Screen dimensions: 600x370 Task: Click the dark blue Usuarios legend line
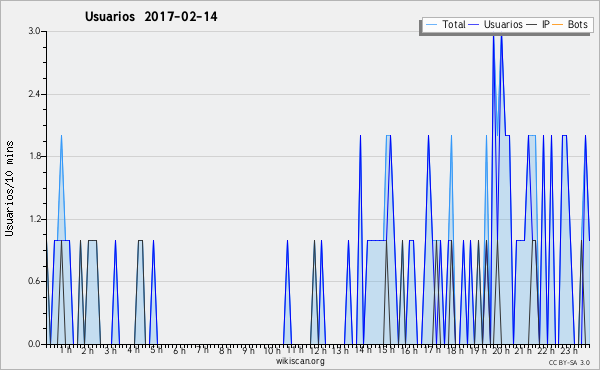pos(474,24)
